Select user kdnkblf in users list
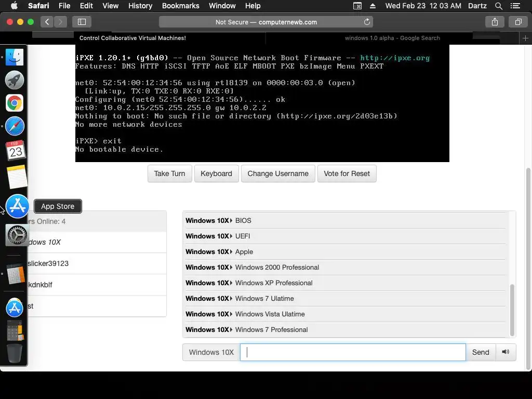532x399 pixels. pos(97,285)
